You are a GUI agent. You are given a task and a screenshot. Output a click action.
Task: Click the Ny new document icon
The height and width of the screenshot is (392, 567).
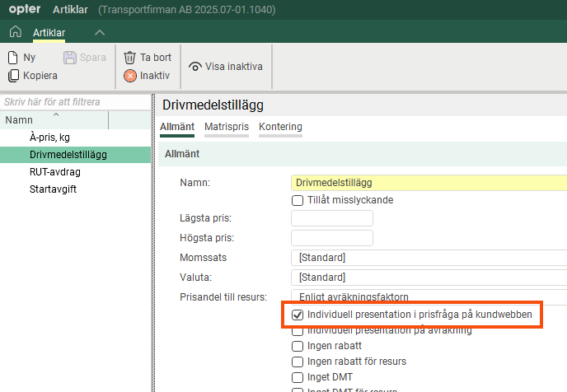point(13,58)
